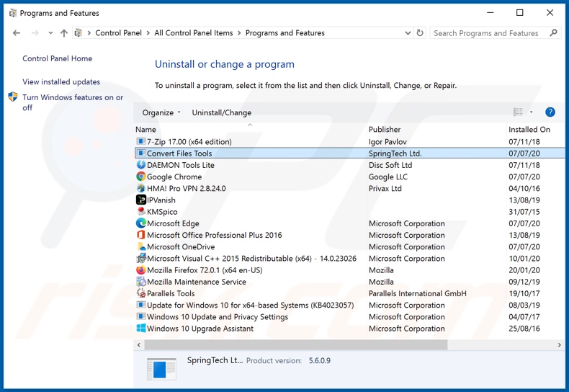
Task: Click the Mozilla Firefox icon
Action: [140, 269]
